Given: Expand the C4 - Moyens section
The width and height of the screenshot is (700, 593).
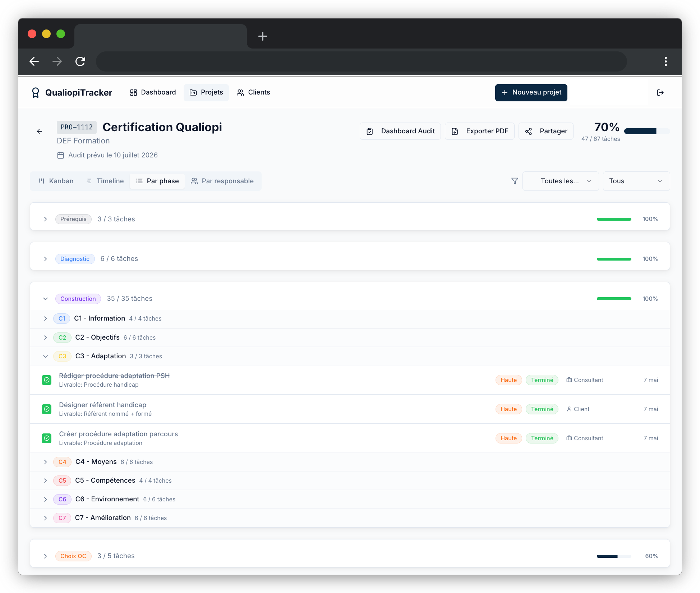Looking at the screenshot, I should click(45, 462).
